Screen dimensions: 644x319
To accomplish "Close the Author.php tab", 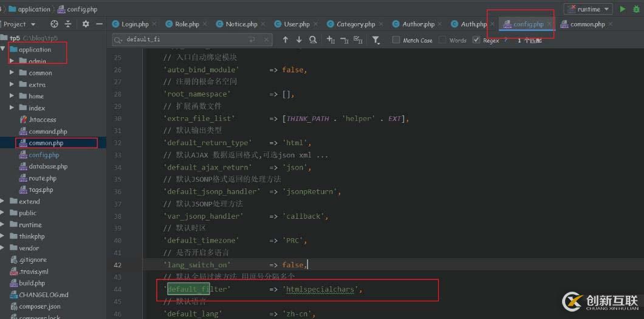I will tap(440, 24).
